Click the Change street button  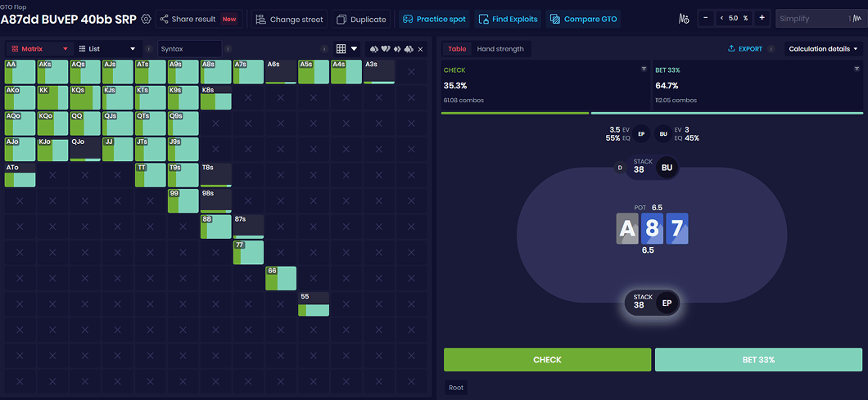pyautogui.click(x=290, y=19)
